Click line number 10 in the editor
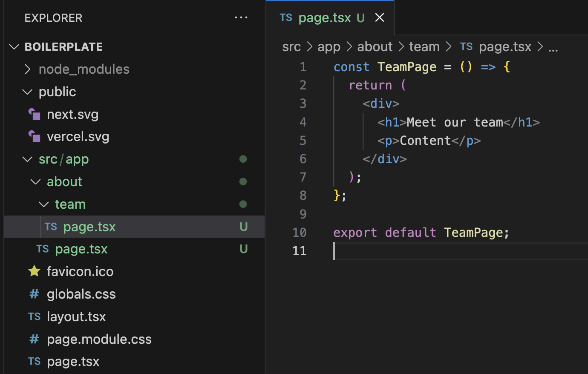This screenshot has width=588, height=374. pyautogui.click(x=300, y=232)
